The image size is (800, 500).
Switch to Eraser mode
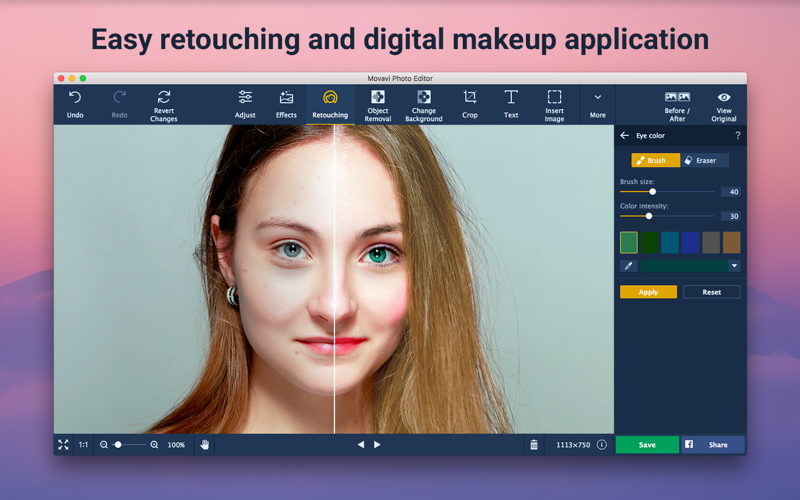point(704,160)
